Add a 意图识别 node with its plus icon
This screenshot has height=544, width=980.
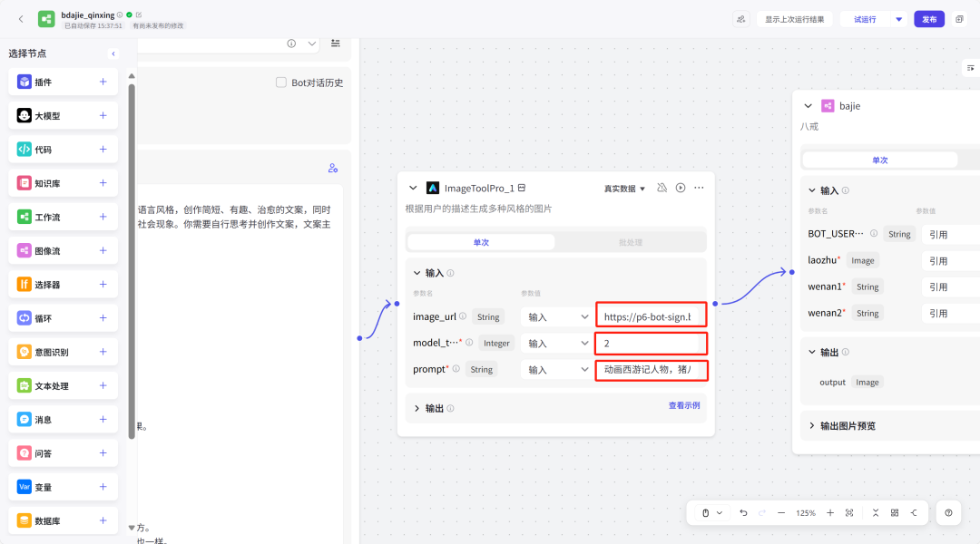coord(103,352)
